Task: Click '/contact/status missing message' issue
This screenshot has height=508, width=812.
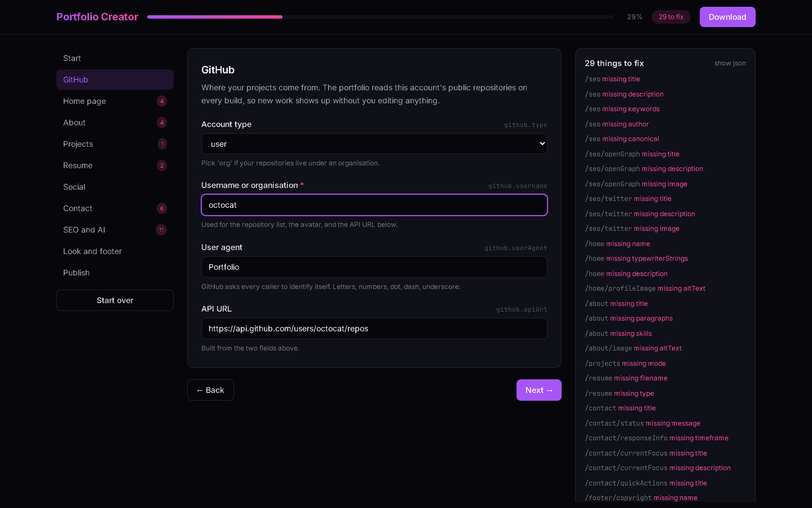Action: pyautogui.click(x=643, y=423)
